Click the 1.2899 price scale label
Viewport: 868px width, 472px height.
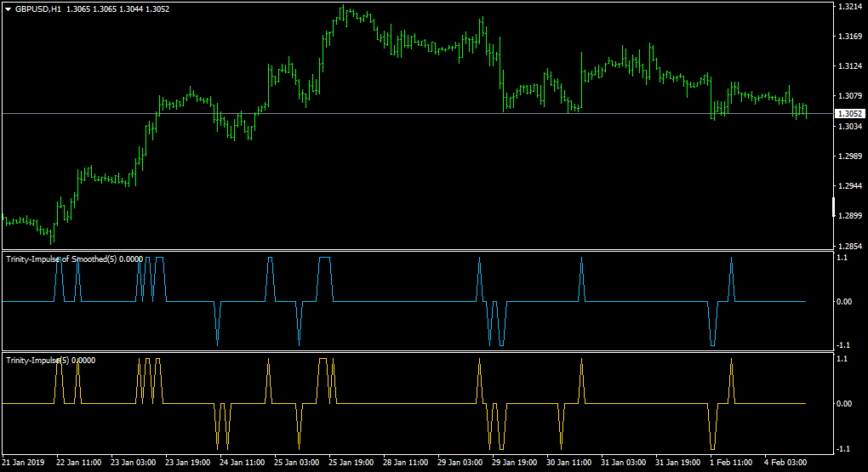(x=850, y=216)
